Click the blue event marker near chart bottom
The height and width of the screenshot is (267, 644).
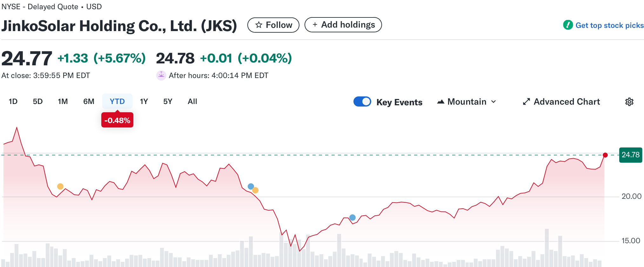tap(352, 218)
